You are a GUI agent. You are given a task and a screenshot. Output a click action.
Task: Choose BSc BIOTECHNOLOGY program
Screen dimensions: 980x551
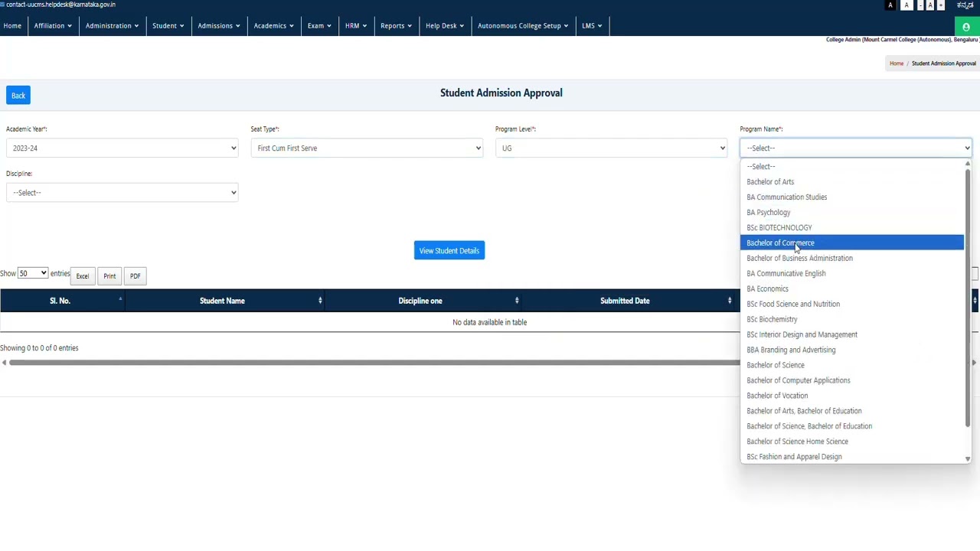[x=852, y=228]
